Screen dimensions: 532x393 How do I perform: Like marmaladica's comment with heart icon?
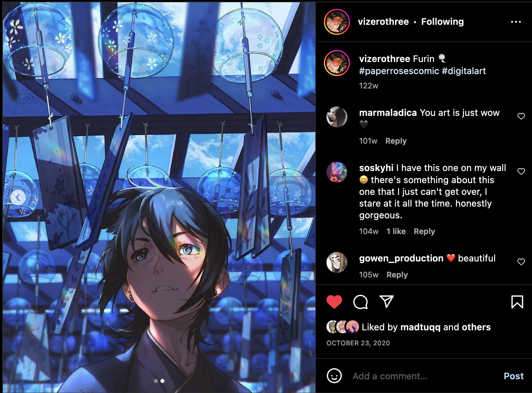pos(521,116)
